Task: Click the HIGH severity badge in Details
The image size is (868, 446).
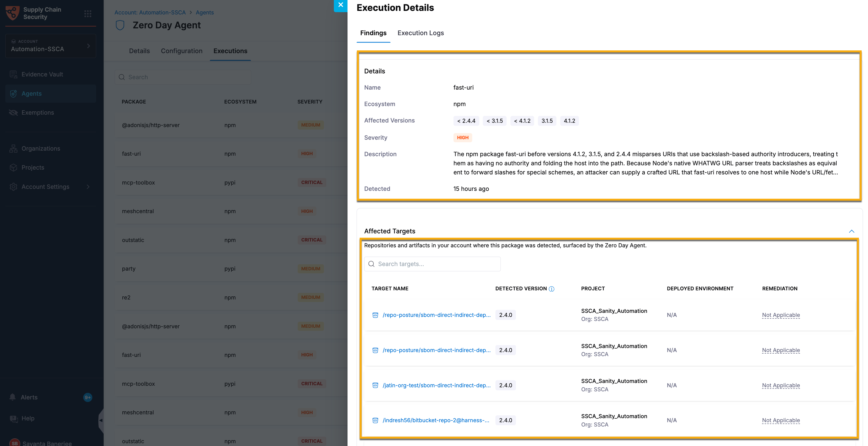Action: pos(463,137)
